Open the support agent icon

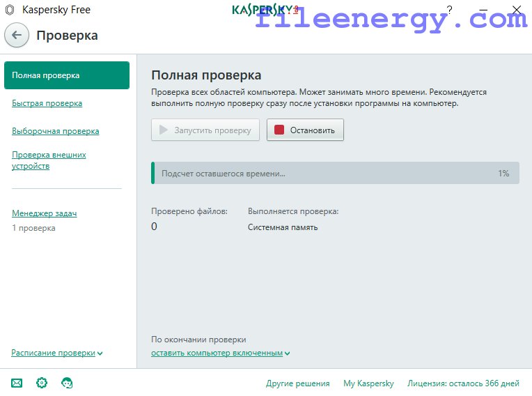tap(67, 383)
